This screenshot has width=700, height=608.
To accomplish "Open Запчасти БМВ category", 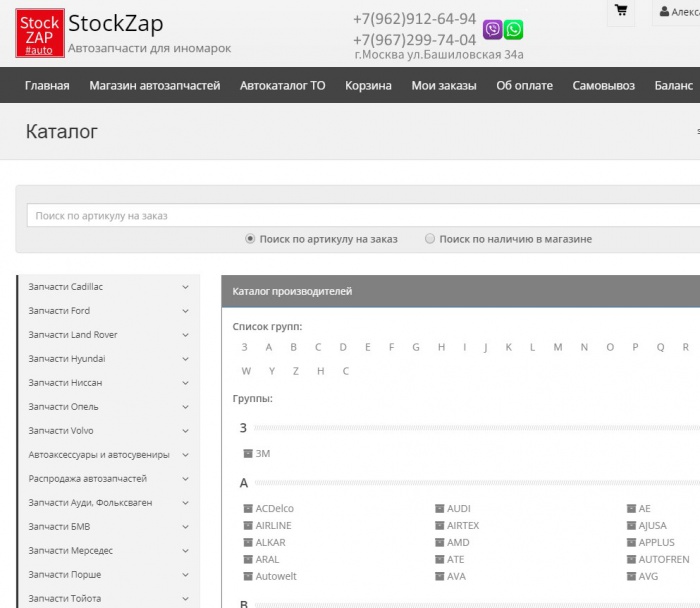I will click(x=59, y=527).
